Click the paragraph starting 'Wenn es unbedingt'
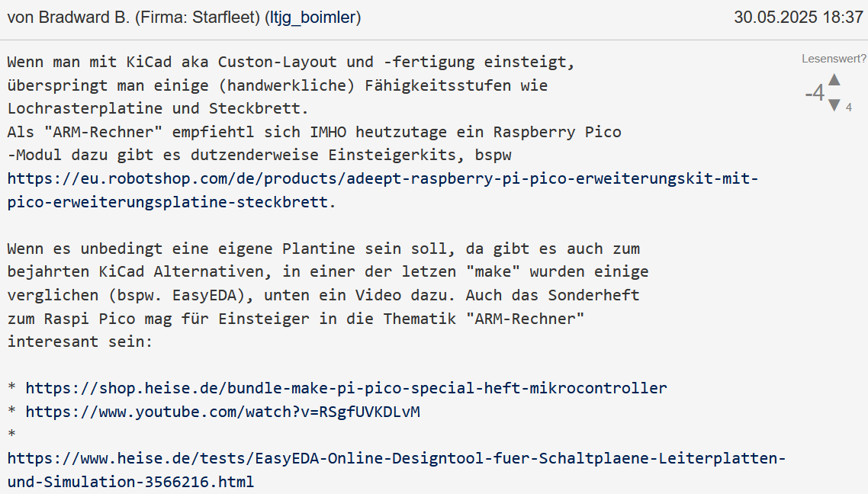Screen dimensions: 868x494 pos(328,295)
